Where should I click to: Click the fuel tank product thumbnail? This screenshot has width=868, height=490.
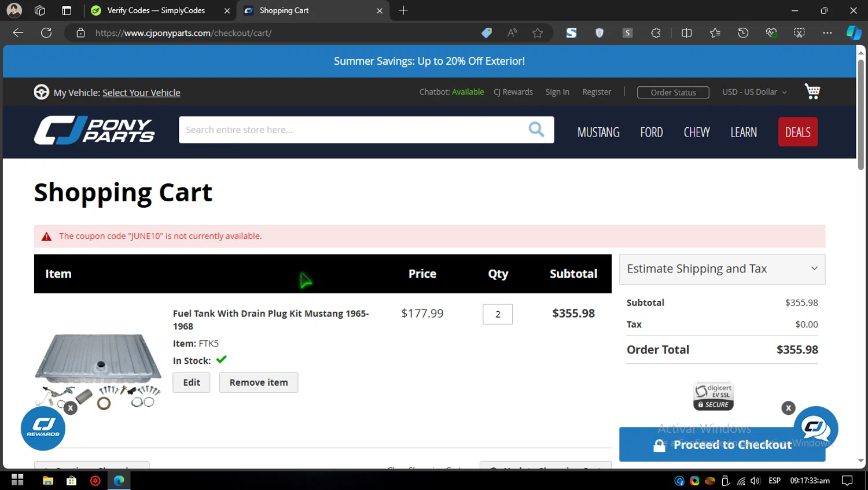coord(98,370)
